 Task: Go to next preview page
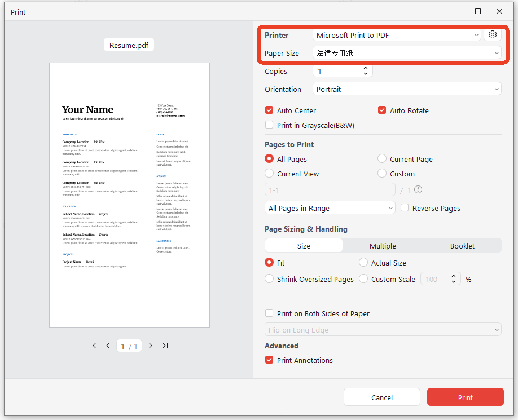pyautogui.click(x=150, y=346)
